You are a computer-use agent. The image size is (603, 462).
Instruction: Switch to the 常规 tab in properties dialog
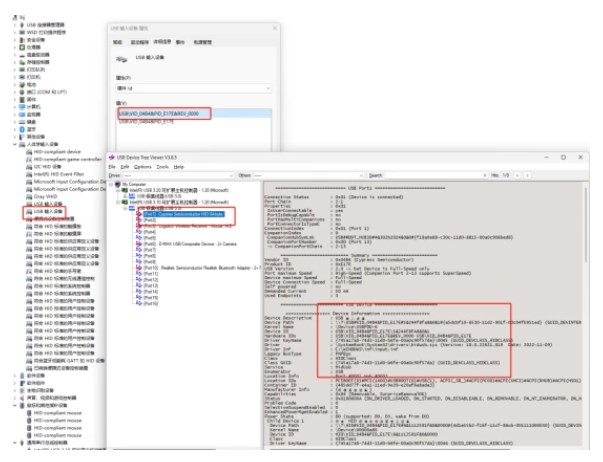[118, 42]
